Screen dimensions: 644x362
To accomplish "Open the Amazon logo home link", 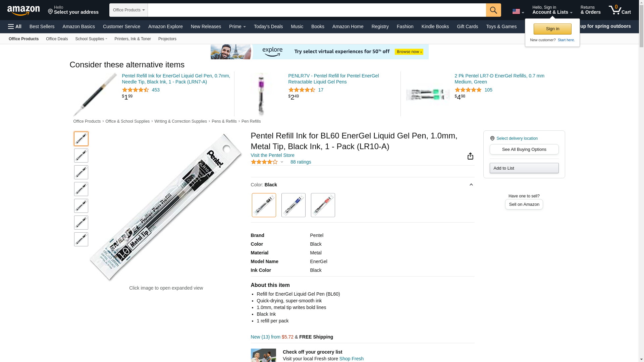I will pyautogui.click(x=23, y=10).
